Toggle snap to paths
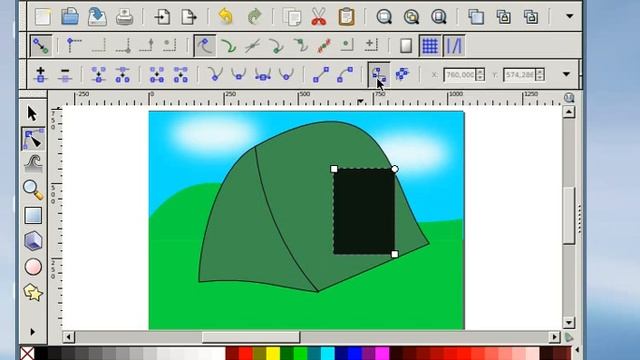Viewport: 640px width, 360px height. tap(228, 46)
